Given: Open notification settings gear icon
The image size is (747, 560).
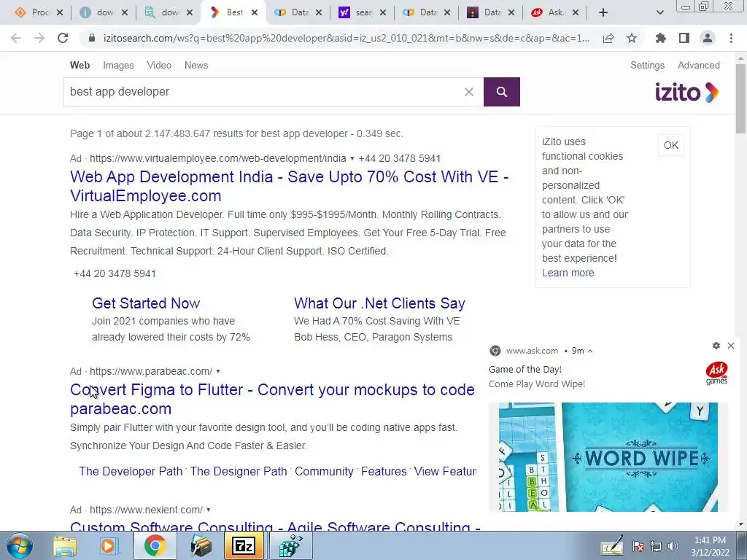Looking at the screenshot, I should point(716,346).
